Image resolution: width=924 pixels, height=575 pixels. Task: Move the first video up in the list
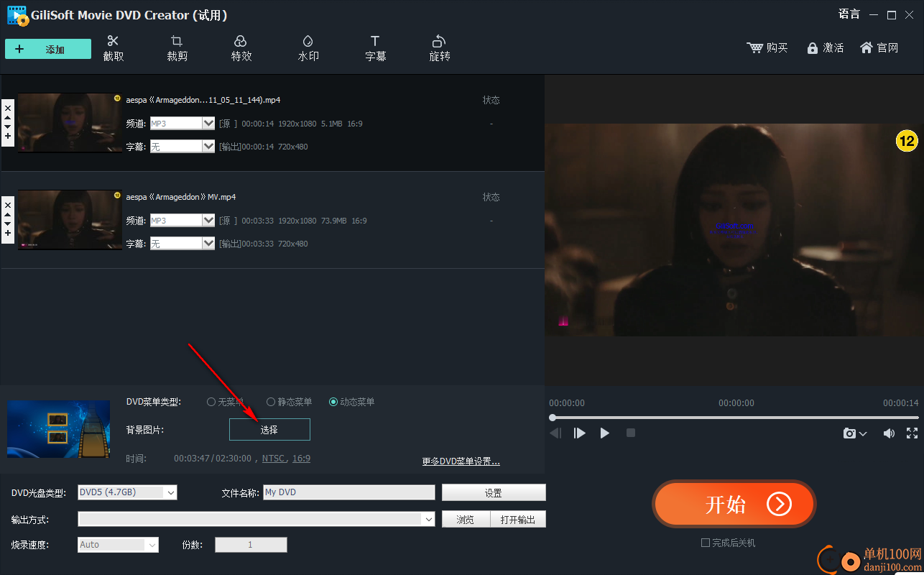point(8,117)
